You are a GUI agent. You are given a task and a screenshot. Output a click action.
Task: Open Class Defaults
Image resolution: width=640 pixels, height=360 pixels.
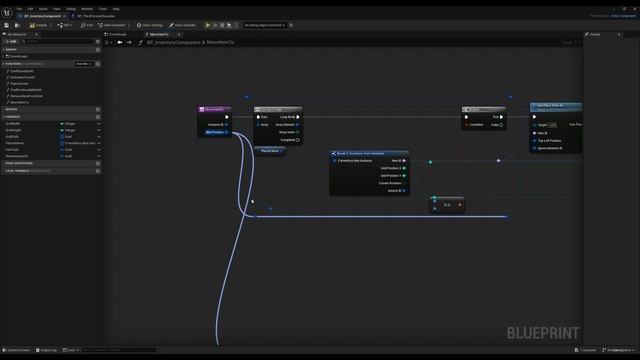click(x=182, y=25)
